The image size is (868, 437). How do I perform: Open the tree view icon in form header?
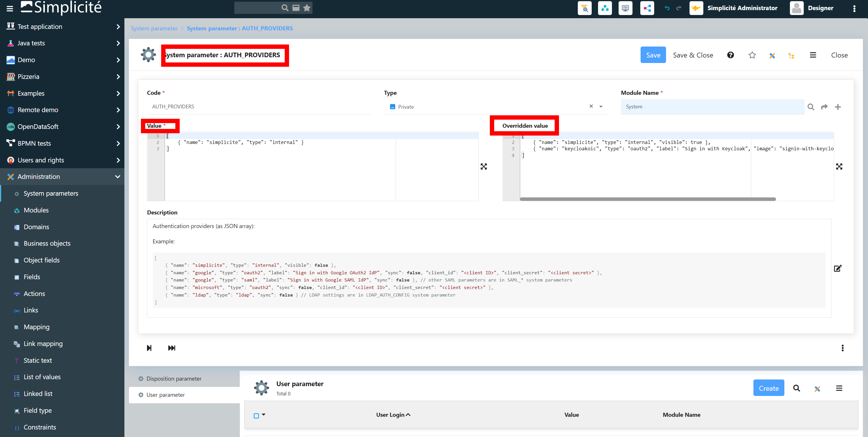[792, 55]
